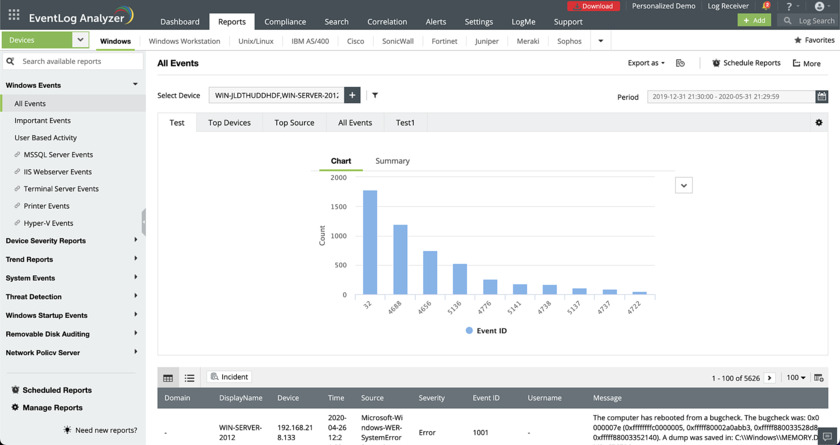840x445 pixels.
Task: Switch to table grid view icon
Action: 168,378
